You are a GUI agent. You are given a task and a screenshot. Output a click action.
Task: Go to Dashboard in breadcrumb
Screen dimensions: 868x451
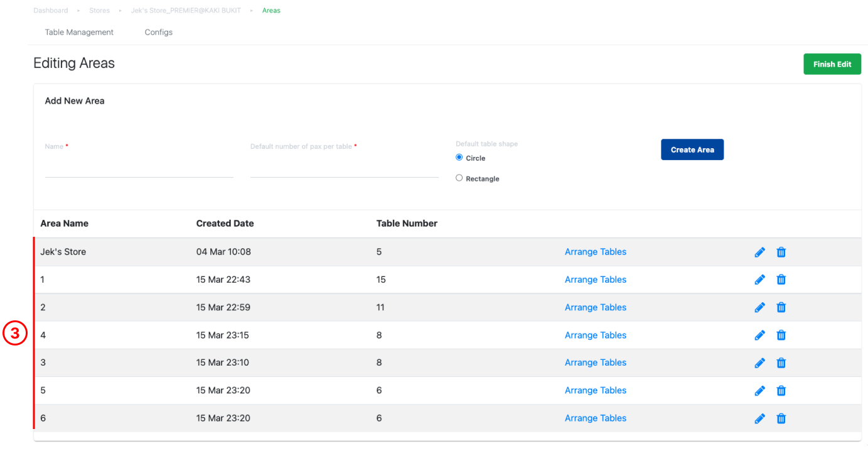coord(51,11)
